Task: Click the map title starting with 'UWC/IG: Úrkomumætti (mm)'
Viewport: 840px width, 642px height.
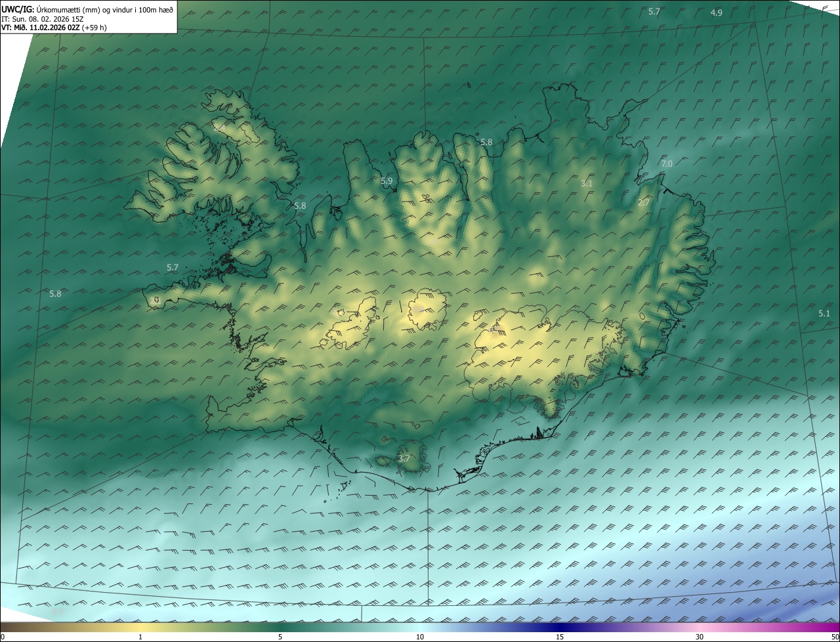Action: tap(87, 9)
